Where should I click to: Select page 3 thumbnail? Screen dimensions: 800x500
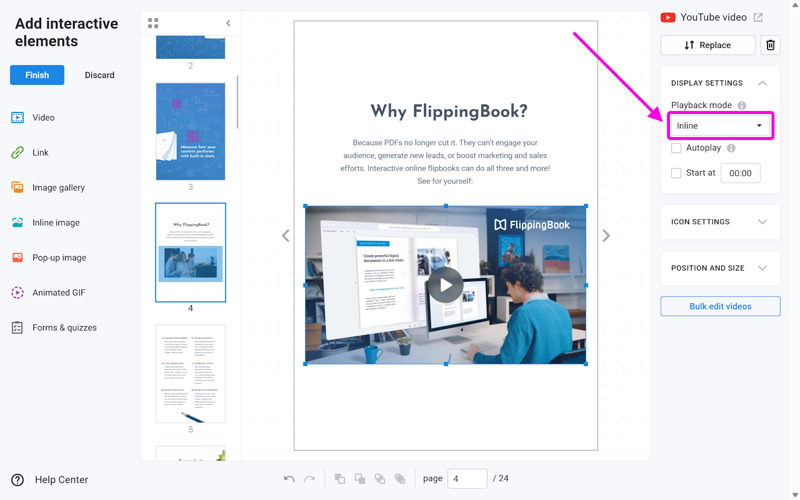190,131
